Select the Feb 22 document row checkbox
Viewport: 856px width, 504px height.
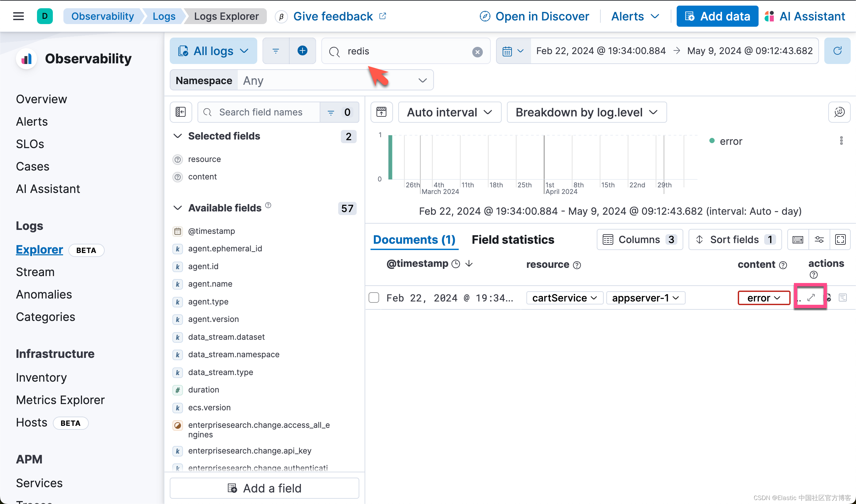click(374, 298)
